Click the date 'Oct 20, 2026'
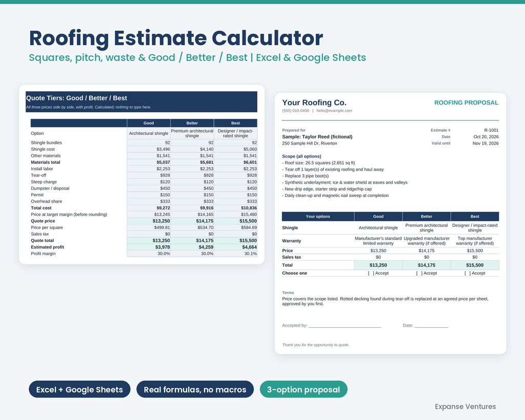The height and width of the screenshot is (420, 525). (x=486, y=136)
